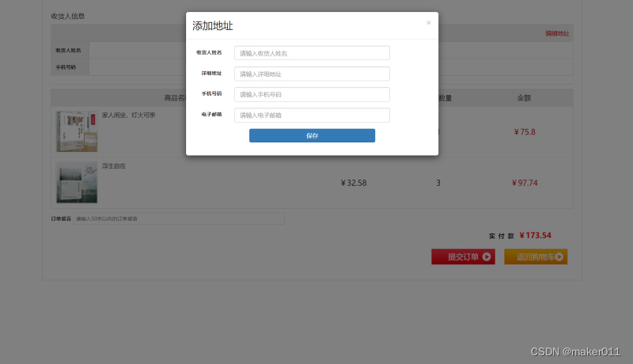
Task: Click the 家人闲坐，灯火可亲 product title
Action: [x=128, y=115]
